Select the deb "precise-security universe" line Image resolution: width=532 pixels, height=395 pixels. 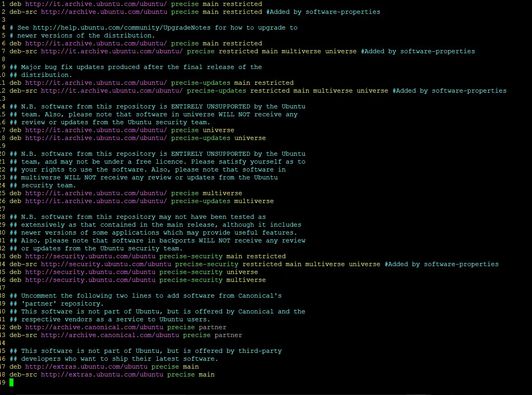[134, 272]
